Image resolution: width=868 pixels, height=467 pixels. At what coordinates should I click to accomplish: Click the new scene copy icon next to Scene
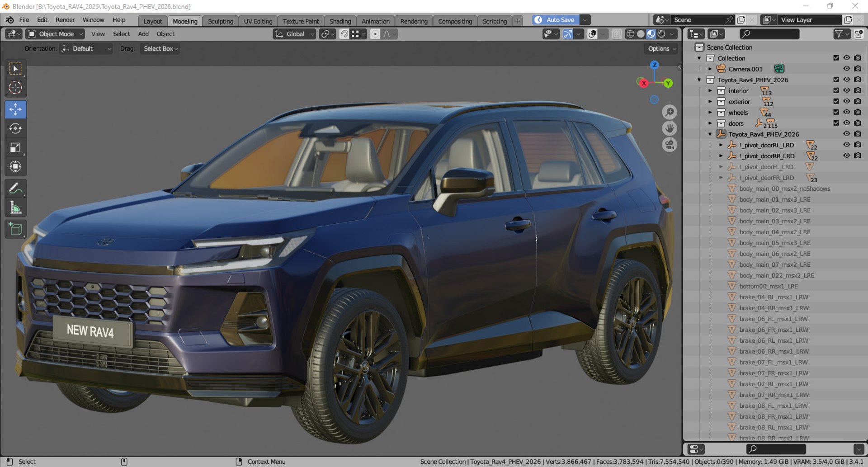tap(741, 20)
